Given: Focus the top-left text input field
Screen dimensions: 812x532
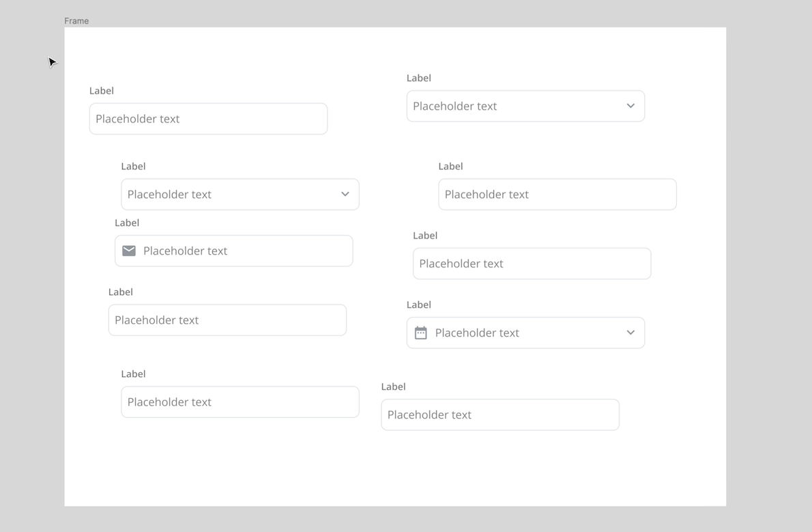Looking at the screenshot, I should click(208, 119).
